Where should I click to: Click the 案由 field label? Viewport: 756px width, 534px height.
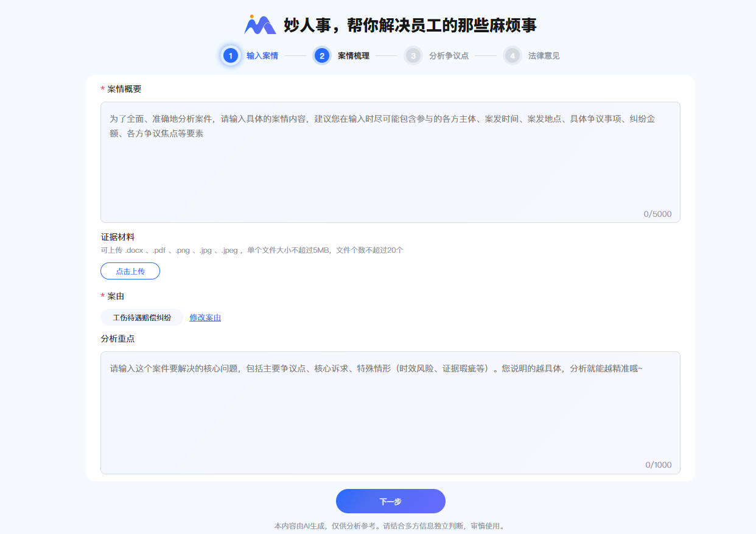[x=116, y=296]
